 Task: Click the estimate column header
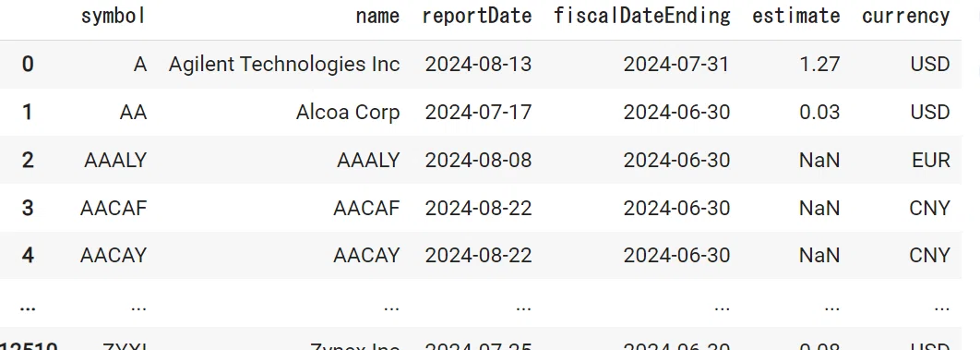[x=796, y=17]
